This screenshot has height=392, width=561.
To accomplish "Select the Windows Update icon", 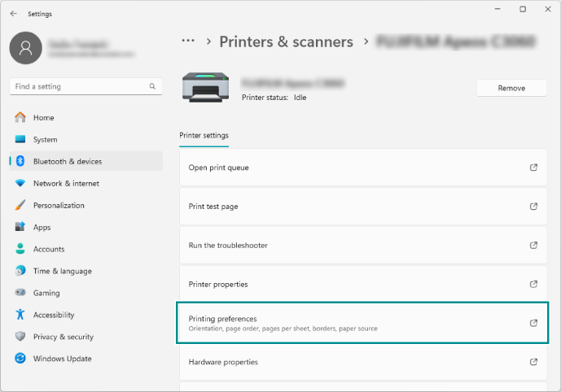I will point(20,359).
